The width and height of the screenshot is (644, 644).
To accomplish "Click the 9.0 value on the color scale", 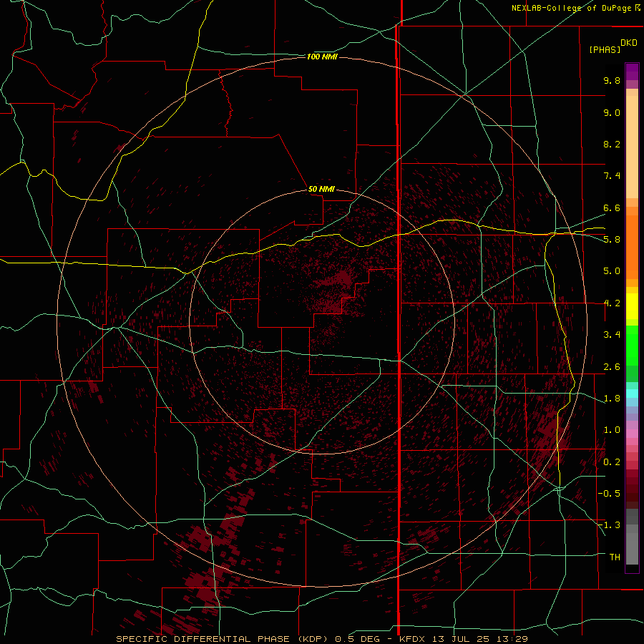I will point(612,112).
